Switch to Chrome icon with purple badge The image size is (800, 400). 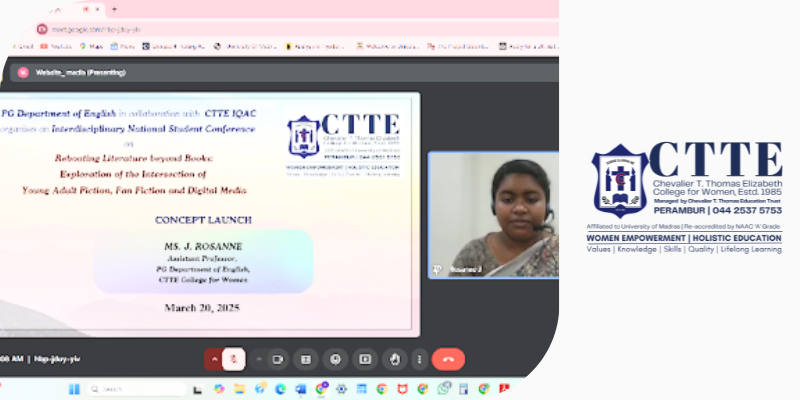(x=321, y=389)
